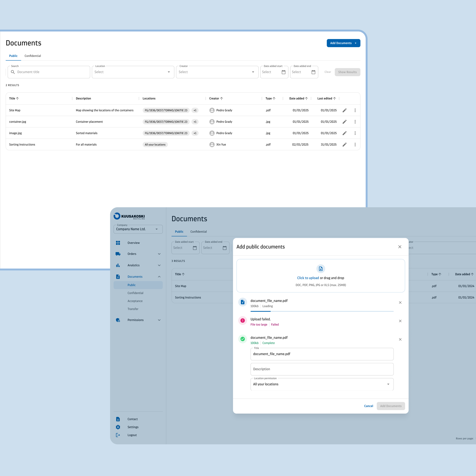Switch to the Confidential tab
Image resolution: width=476 pixels, height=476 pixels.
click(x=33, y=56)
